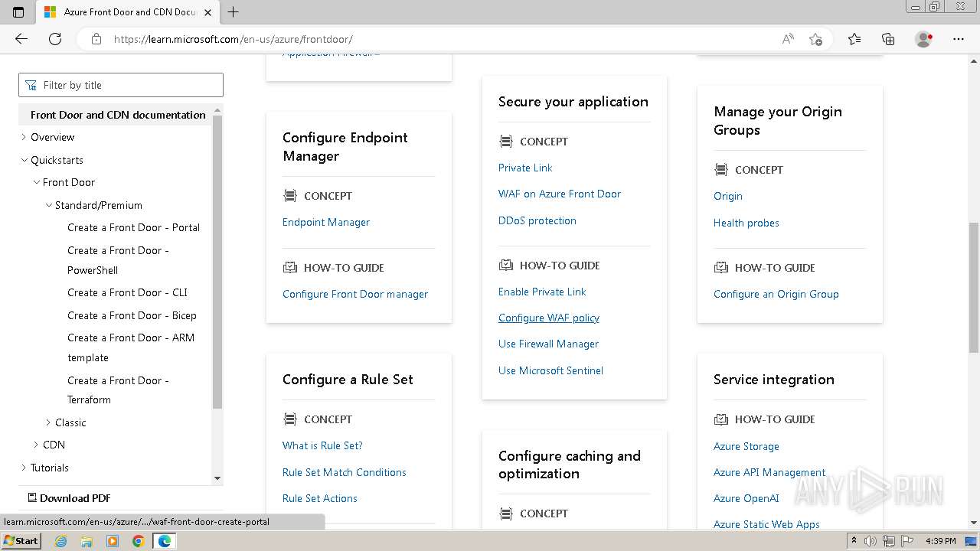
Task: Open the DDoS protection link
Action: [537, 220]
